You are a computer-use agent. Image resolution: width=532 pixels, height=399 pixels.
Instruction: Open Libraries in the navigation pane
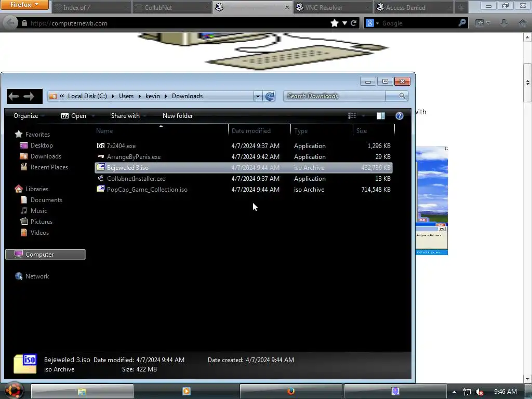tap(37, 189)
